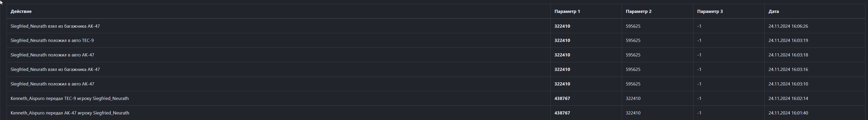Click the 'Параметр 1' column header
The width and height of the screenshot is (868, 120).
coord(567,12)
